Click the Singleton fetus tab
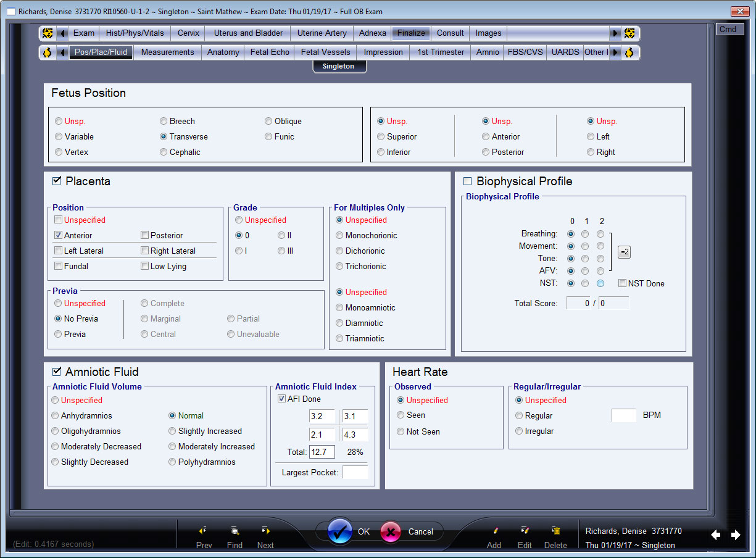Viewport: 756px width, 558px height. 339,66
